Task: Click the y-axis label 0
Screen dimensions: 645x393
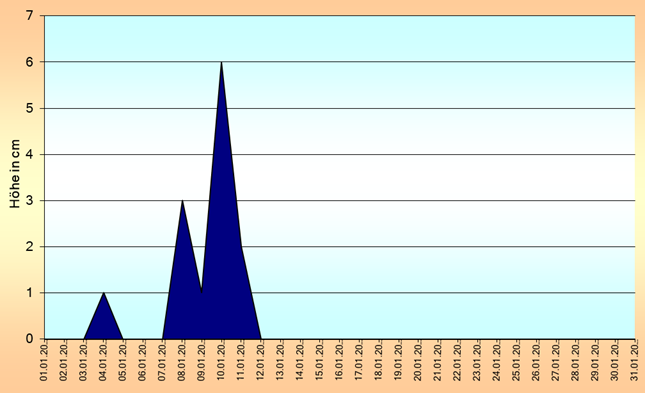Action: tap(29, 339)
